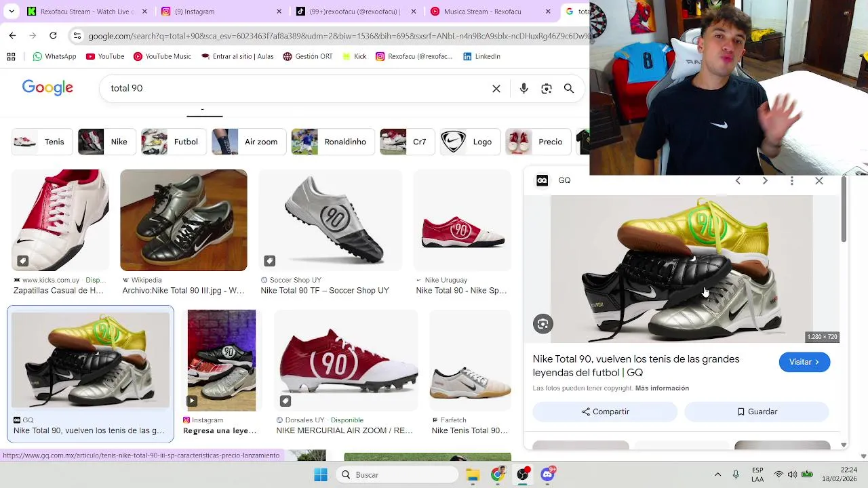This screenshot has width=868, height=488.
Task: Filter images by Tenis chip
Action: 41,142
